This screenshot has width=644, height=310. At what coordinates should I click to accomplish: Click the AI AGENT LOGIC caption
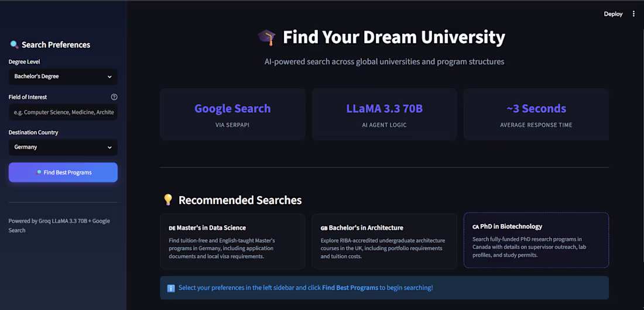(385, 125)
